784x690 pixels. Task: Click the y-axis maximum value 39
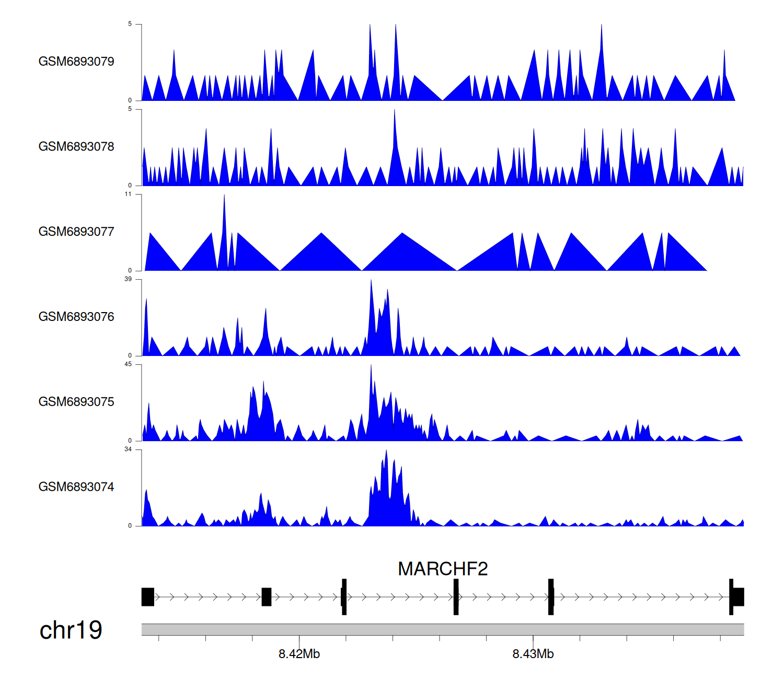(x=128, y=279)
